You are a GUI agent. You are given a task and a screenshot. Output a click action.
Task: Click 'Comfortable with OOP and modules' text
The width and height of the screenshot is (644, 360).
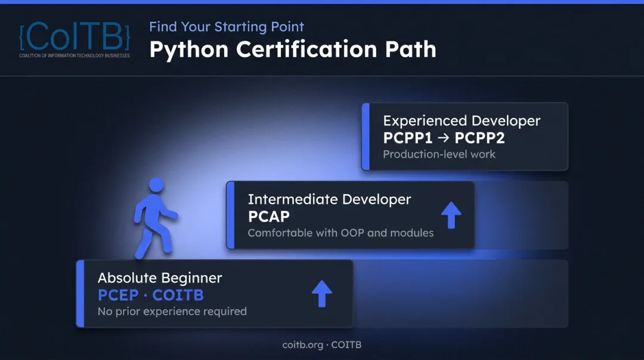340,233
